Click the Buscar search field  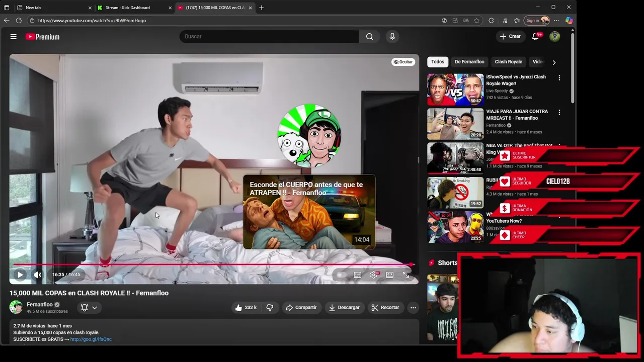click(269, 36)
